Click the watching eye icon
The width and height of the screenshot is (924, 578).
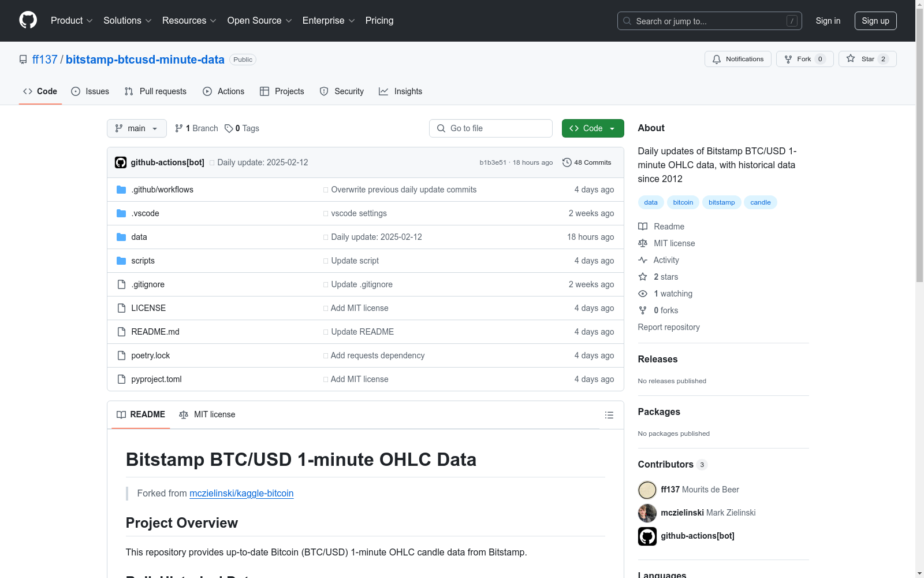pyautogui.click(x=643, y=294)
